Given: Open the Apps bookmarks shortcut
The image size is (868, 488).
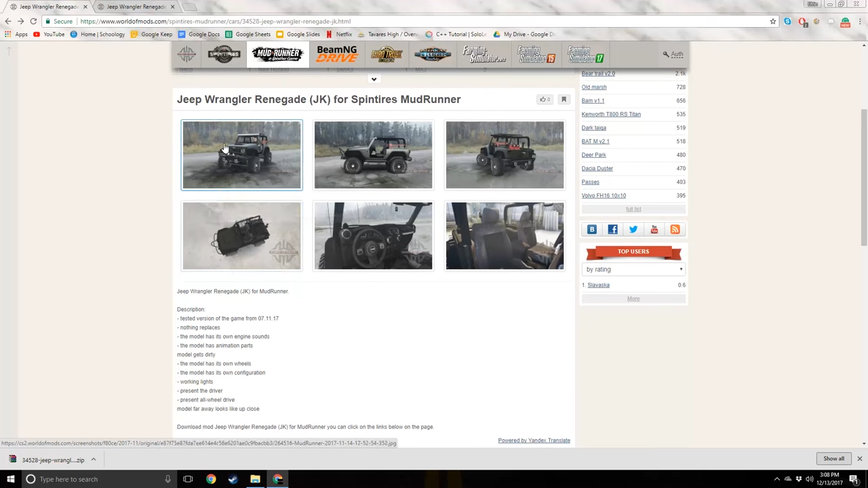Looking at the screenshot, I should pos(16,34).
